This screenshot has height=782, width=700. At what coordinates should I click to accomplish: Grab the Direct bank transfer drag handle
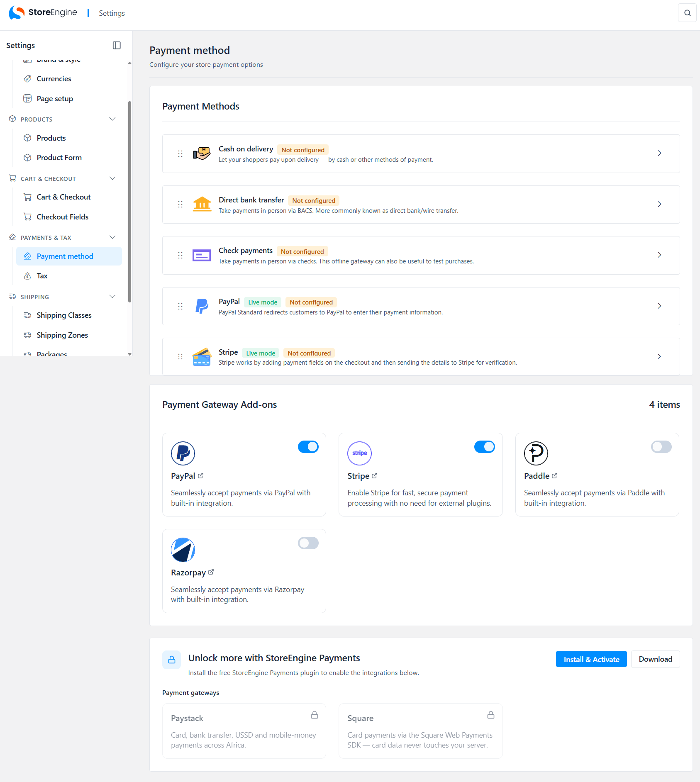[x=180, y=204]
